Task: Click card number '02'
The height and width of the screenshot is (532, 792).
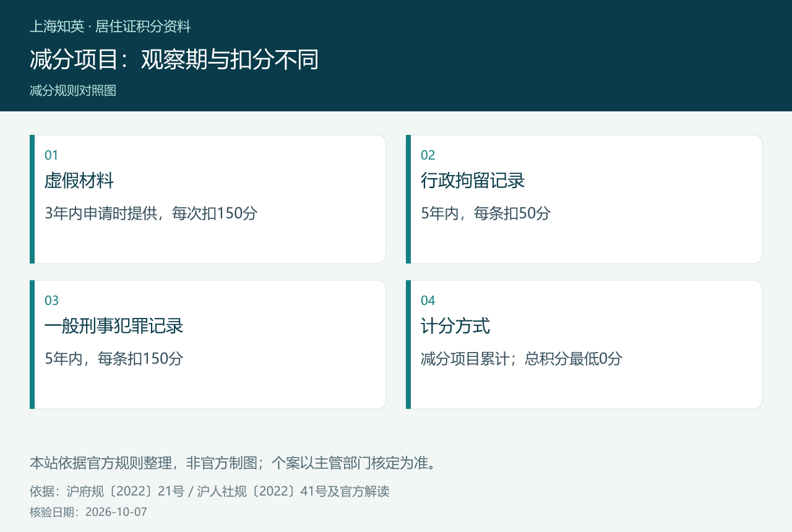Action: tap(428, 155)
